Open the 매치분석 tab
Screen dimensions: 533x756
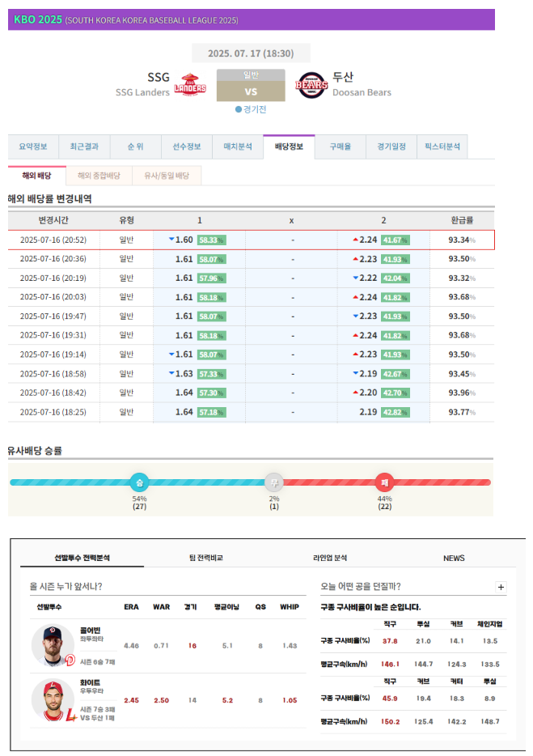(238, 147)
